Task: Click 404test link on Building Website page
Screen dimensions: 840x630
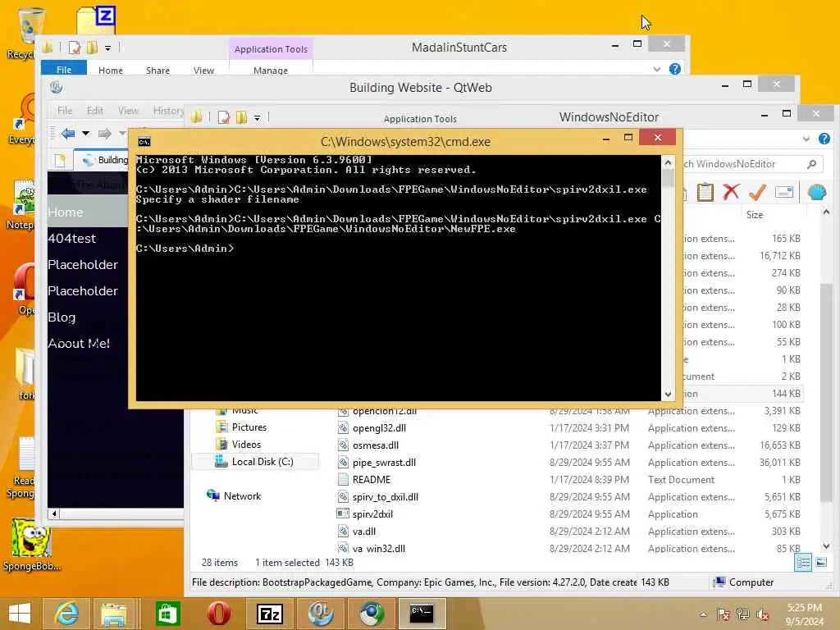Action: click(72, 239)
